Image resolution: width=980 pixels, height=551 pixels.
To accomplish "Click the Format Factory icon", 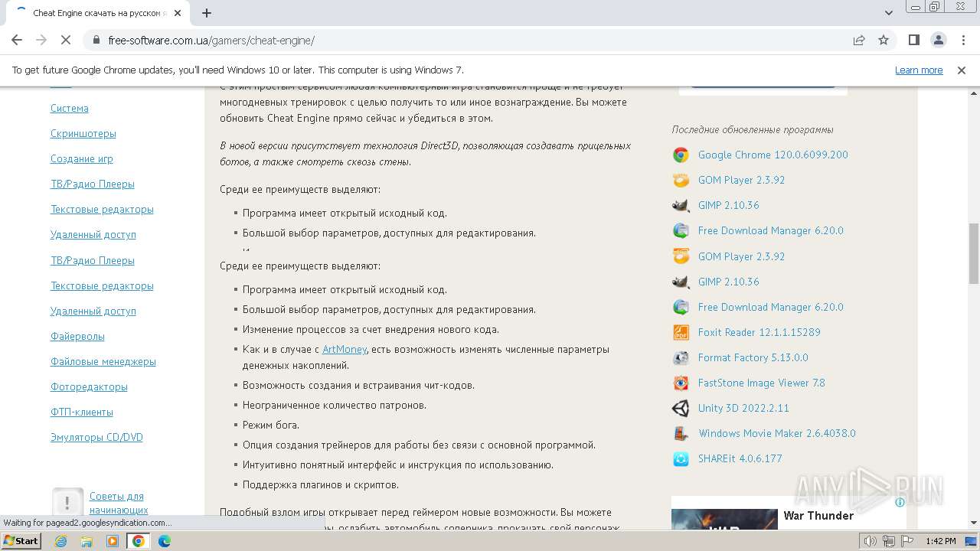I will click(x=681, y=357).
